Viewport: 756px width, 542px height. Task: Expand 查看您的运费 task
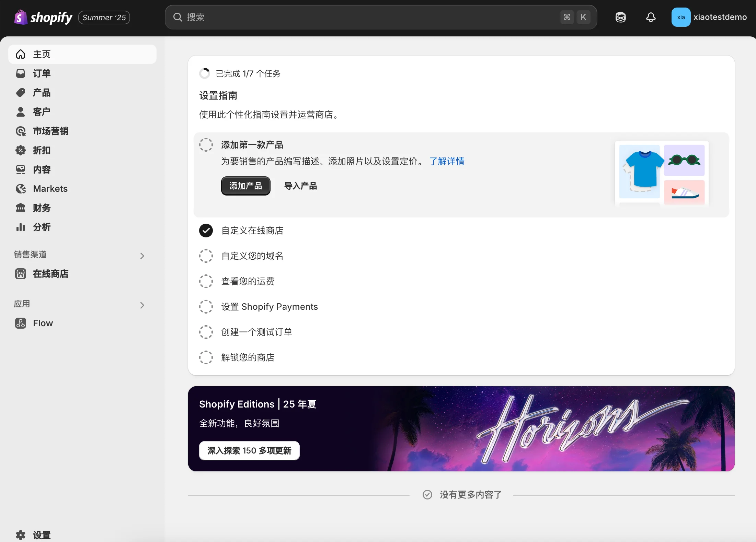(248, 281)
